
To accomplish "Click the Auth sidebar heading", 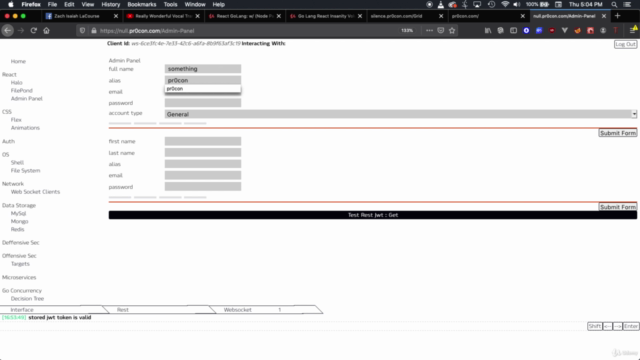I will (x=8, y=141).
